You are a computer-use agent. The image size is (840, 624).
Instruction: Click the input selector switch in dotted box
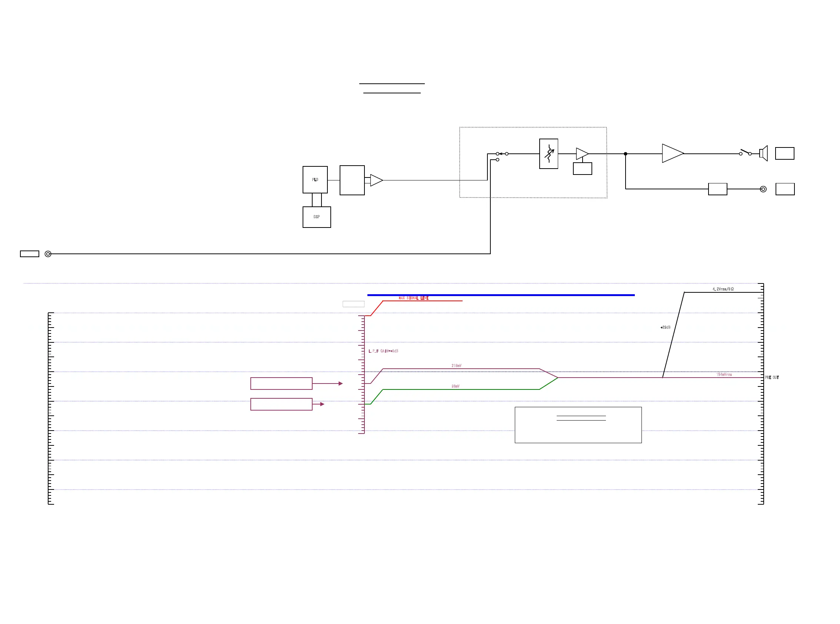coord(502,156)
